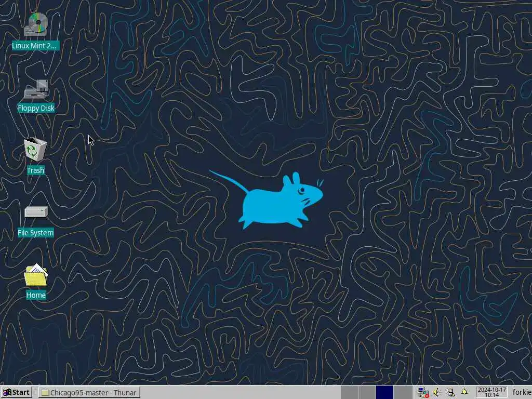
Task: Open the notification bell tray icon
Action: coord(464,392)
